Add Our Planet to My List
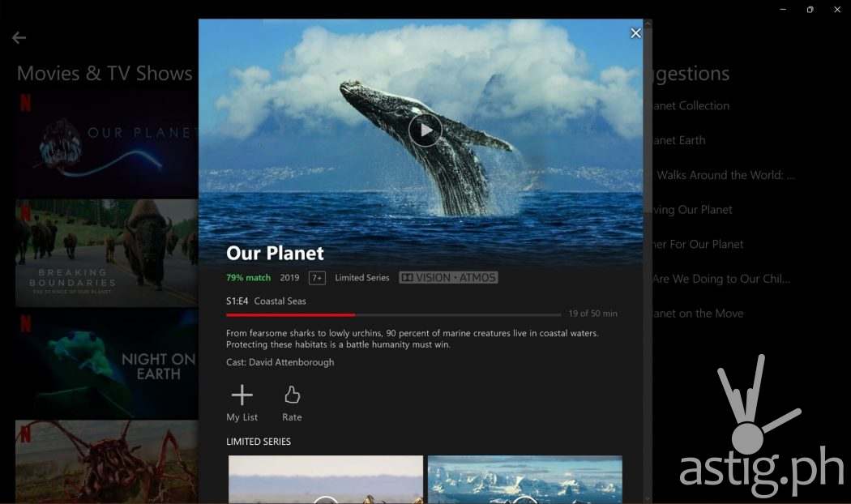This screenshot has width=851, height=504. pyautogui.click(x=242, y=403)
